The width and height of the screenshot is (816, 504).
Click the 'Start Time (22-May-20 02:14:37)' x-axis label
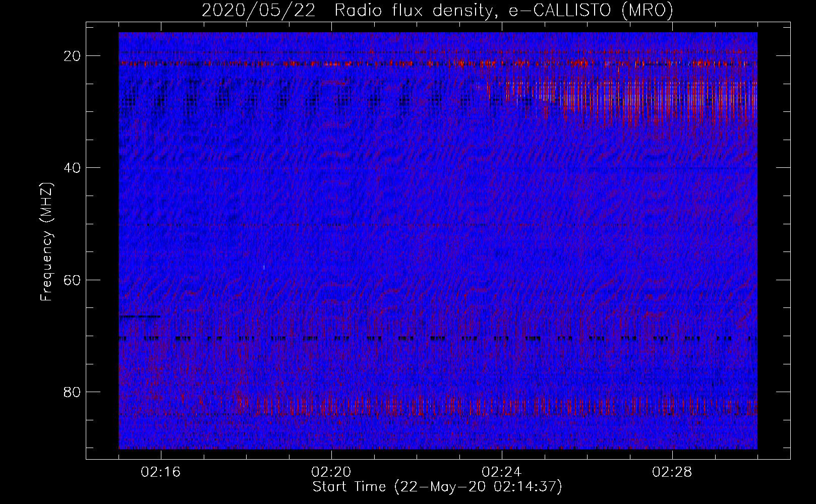point(437,487)
